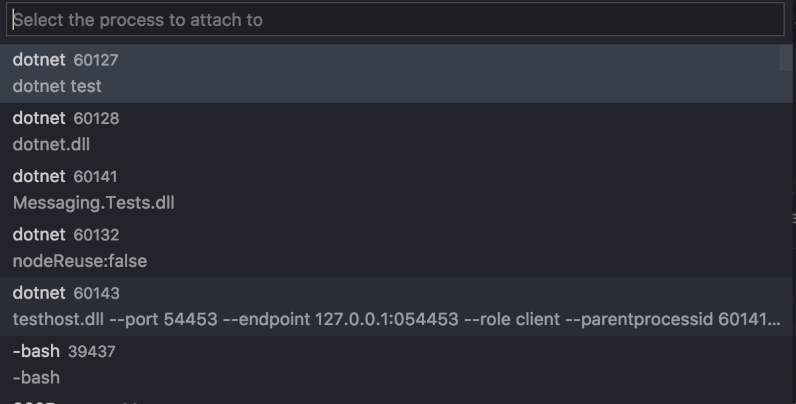Click process ID 60132
Image resolution: width=796 pixels, height=404 pixels.
point(96,235)
